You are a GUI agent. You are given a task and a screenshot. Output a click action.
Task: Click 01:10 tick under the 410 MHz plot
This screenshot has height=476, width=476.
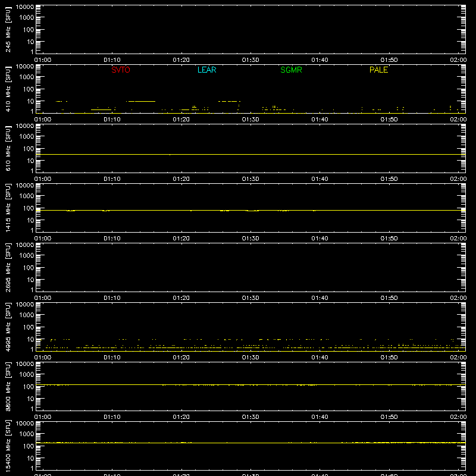112,120
